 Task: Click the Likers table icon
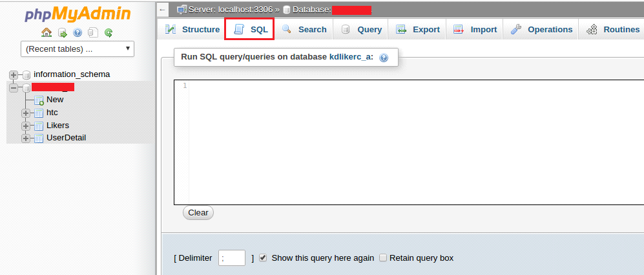[x=39, y=126]
